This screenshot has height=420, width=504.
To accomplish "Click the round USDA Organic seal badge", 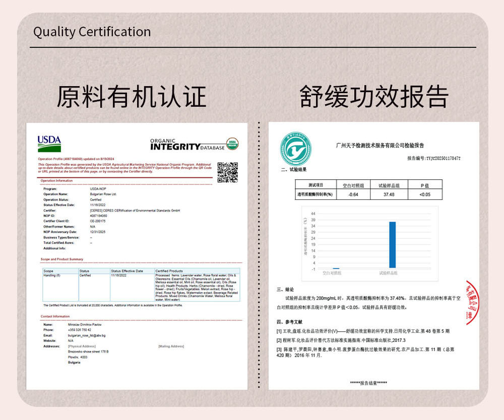I will [232, 144].
